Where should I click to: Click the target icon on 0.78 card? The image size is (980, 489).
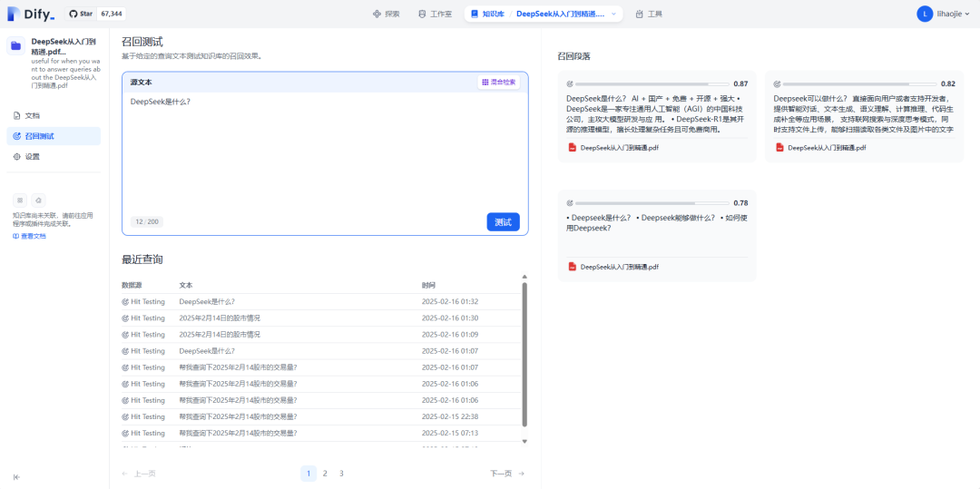pos(569,203)
